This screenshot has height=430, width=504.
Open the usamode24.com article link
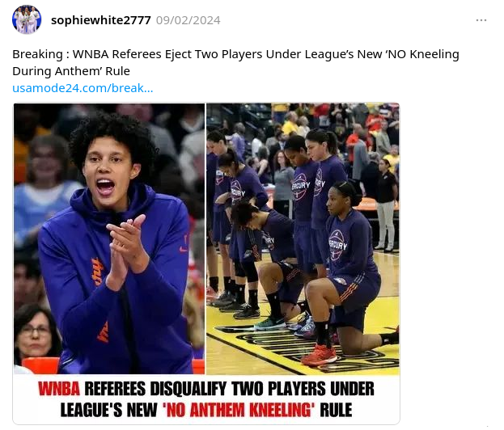point(83,88)
